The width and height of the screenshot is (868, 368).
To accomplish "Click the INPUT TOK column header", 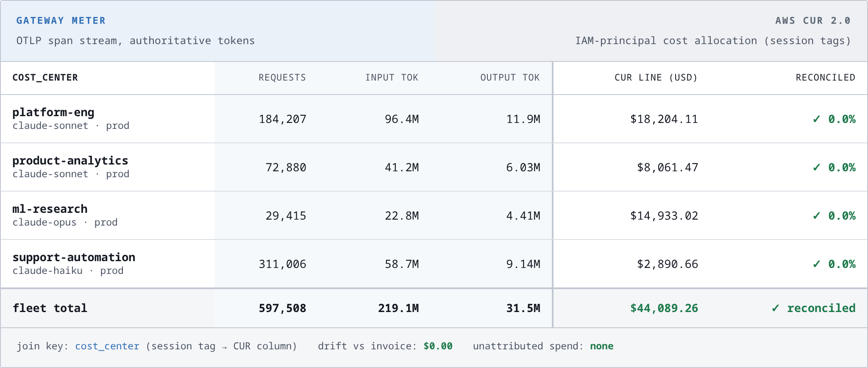I will [392, 78].
